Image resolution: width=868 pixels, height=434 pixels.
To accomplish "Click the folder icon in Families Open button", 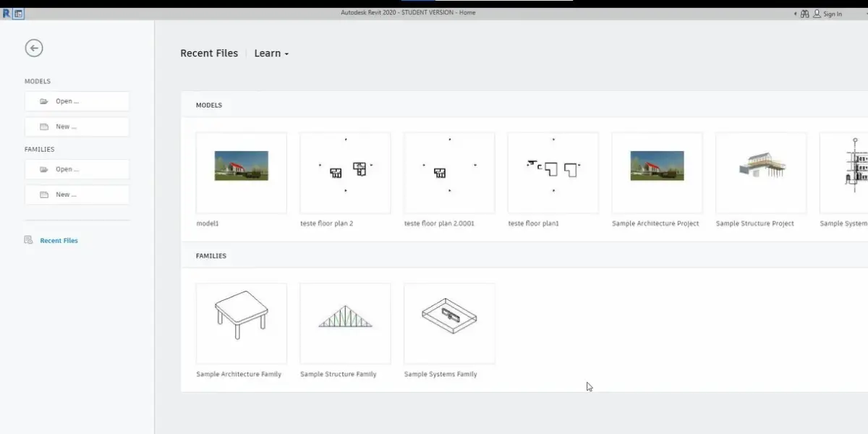I will point(43,169).
